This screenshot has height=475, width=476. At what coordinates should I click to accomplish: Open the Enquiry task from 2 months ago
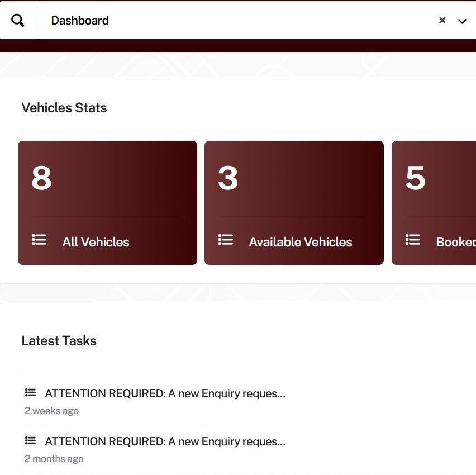[x=165, y=441]
